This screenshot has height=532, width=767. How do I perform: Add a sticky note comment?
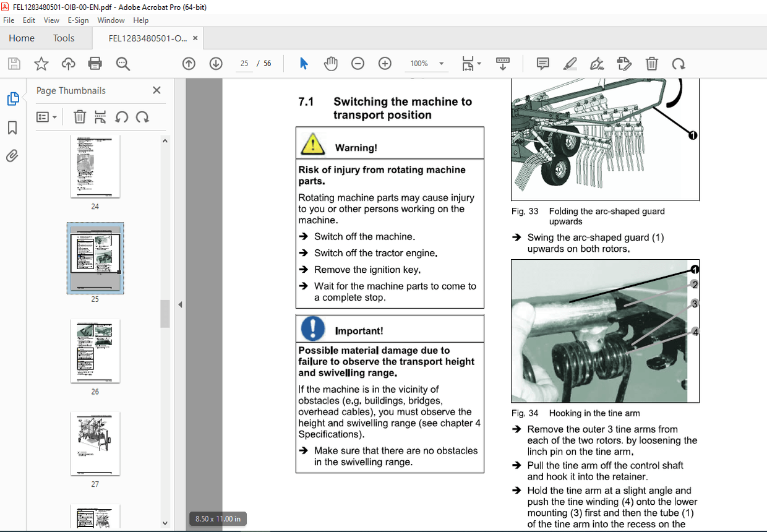point(542,63)
